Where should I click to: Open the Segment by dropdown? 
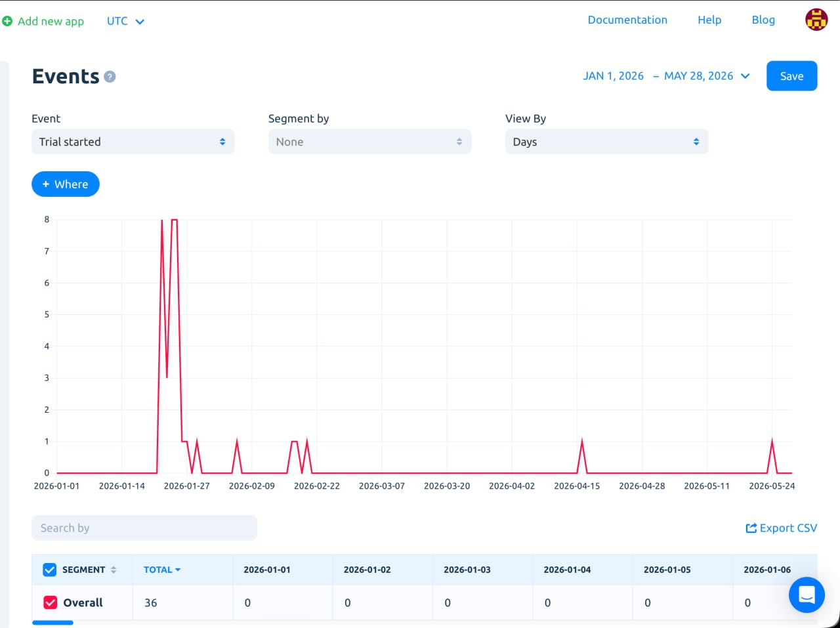[x=369, y=142]
